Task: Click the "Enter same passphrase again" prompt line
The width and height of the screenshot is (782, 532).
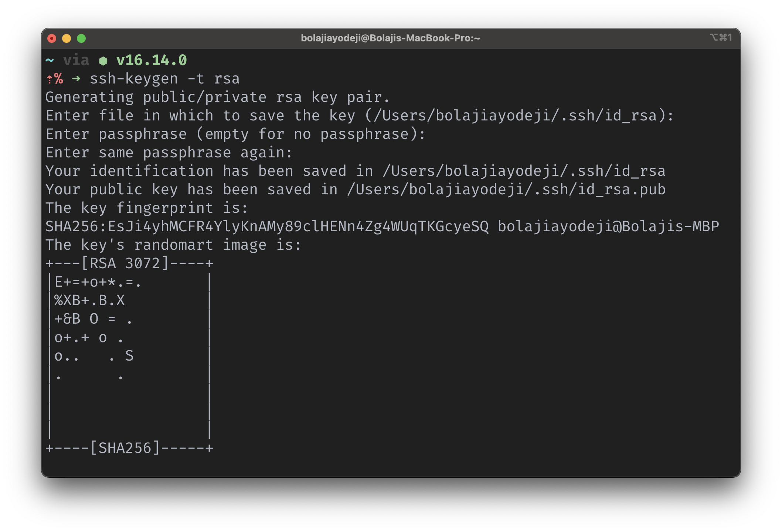Action: coord(169,153)
